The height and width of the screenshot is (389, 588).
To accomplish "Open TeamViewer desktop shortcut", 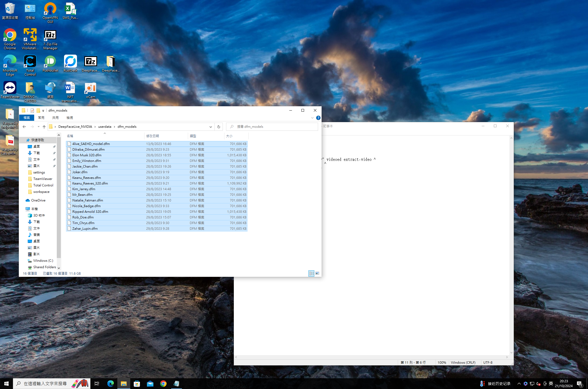I will [x=10, y=90].
